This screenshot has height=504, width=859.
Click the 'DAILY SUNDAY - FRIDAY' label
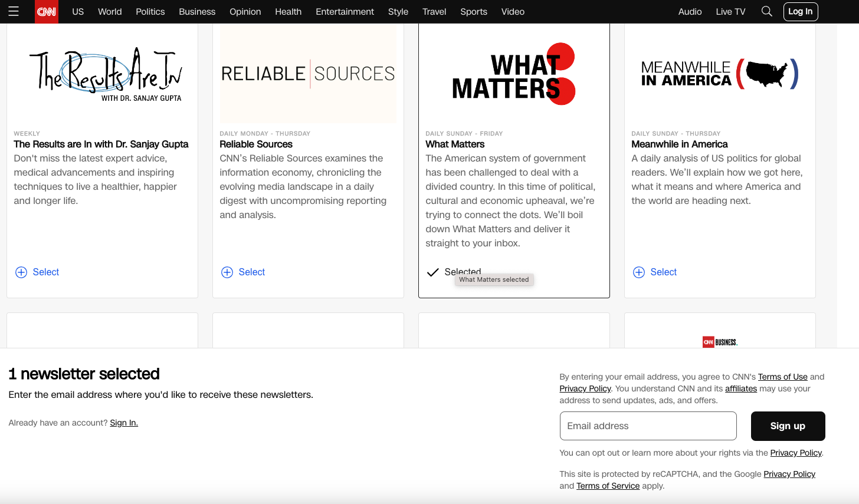point(464,134)
